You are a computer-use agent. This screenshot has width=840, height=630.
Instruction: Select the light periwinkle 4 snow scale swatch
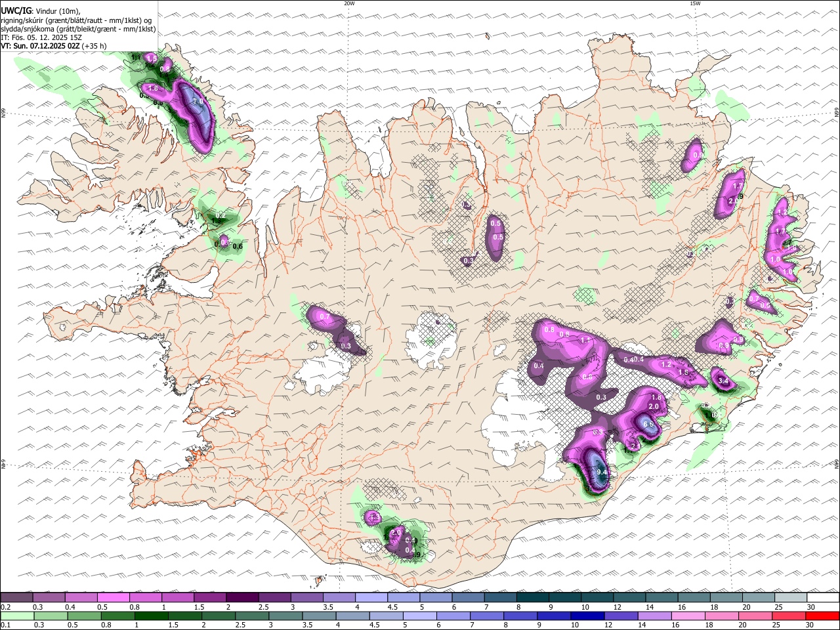pos(371,597)
